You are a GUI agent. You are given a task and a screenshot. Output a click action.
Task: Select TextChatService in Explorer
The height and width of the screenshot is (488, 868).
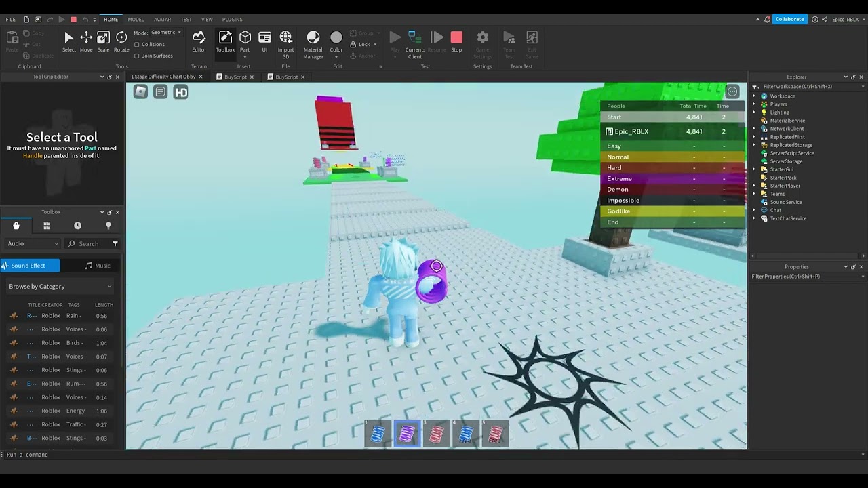(787, 218)
